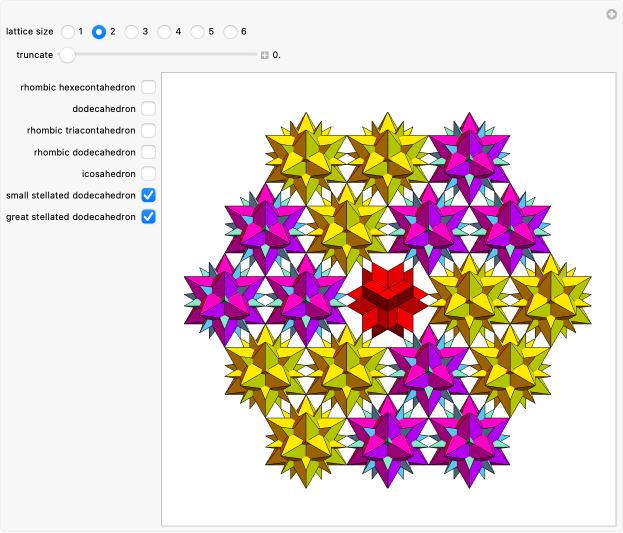Set lattice size to 4
This screenshot has height=533, width=623.
tap(165, 31)
